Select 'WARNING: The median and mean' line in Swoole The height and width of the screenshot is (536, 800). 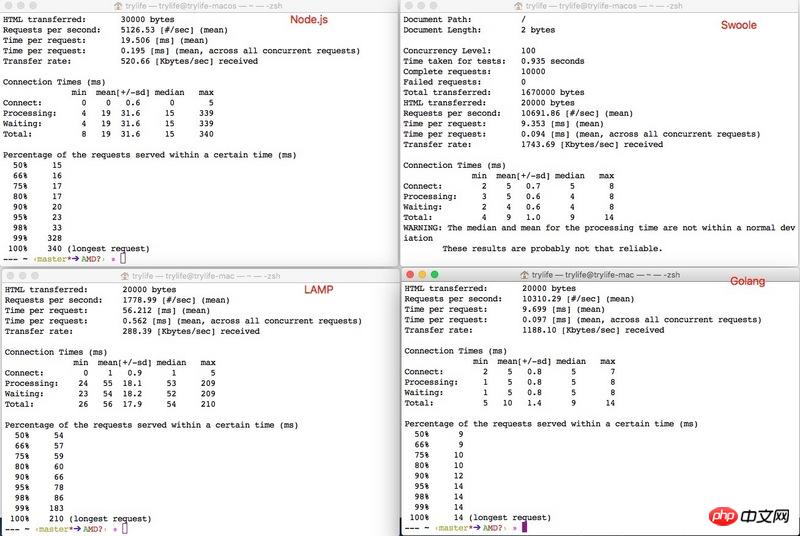(x=599, y=228)
